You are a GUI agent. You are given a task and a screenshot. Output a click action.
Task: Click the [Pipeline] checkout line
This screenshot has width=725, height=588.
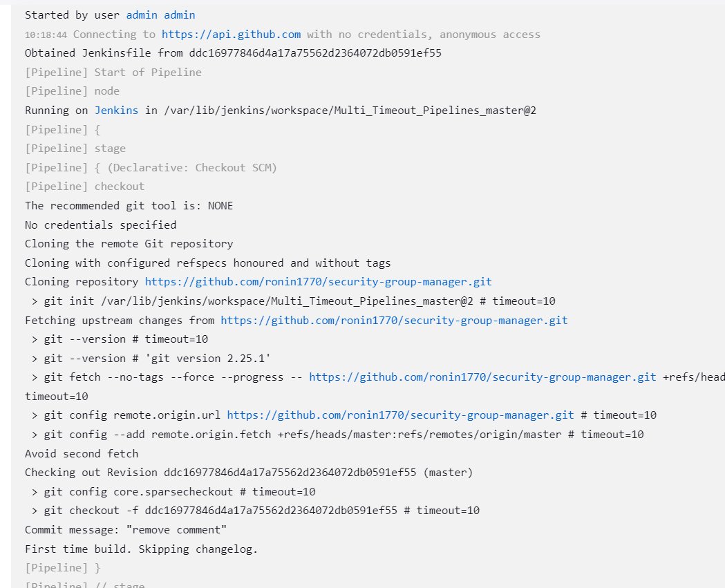[84, 186]
